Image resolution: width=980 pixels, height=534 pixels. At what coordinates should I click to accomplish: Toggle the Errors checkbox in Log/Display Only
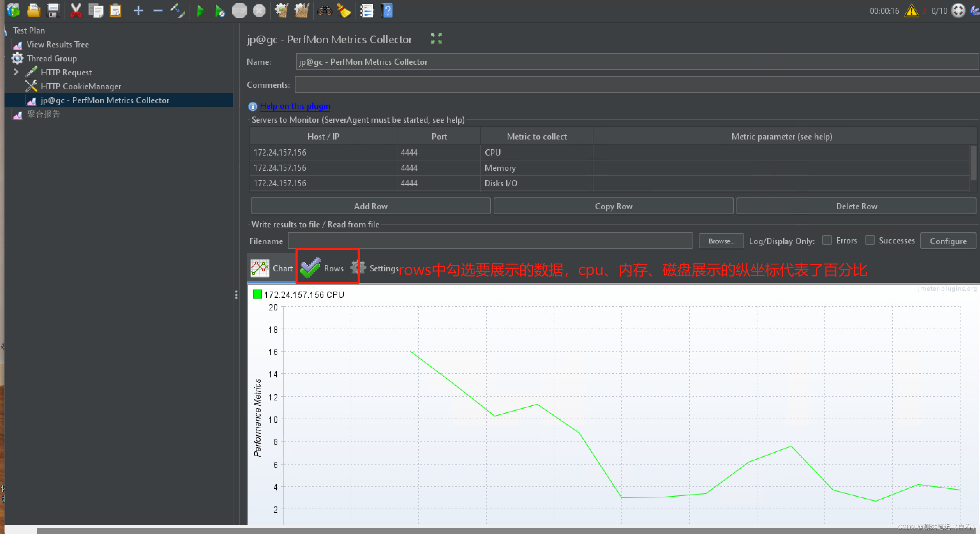[828, 240]
